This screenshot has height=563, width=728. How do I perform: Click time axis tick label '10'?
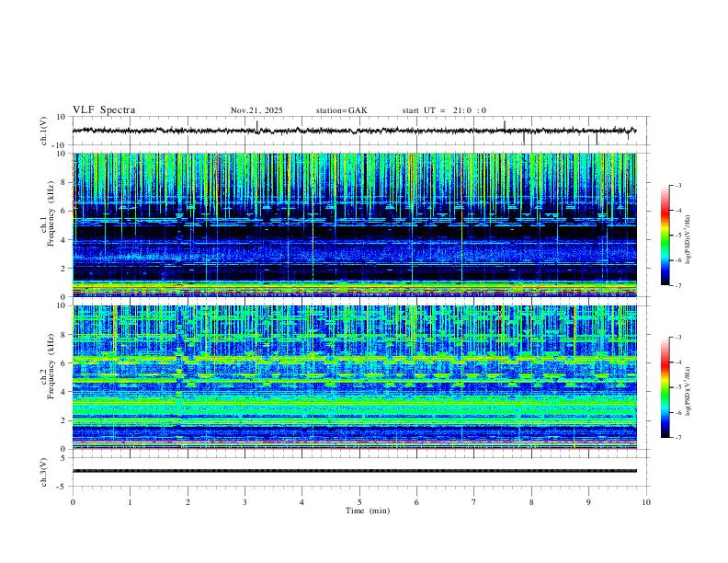tap(646, 502)
